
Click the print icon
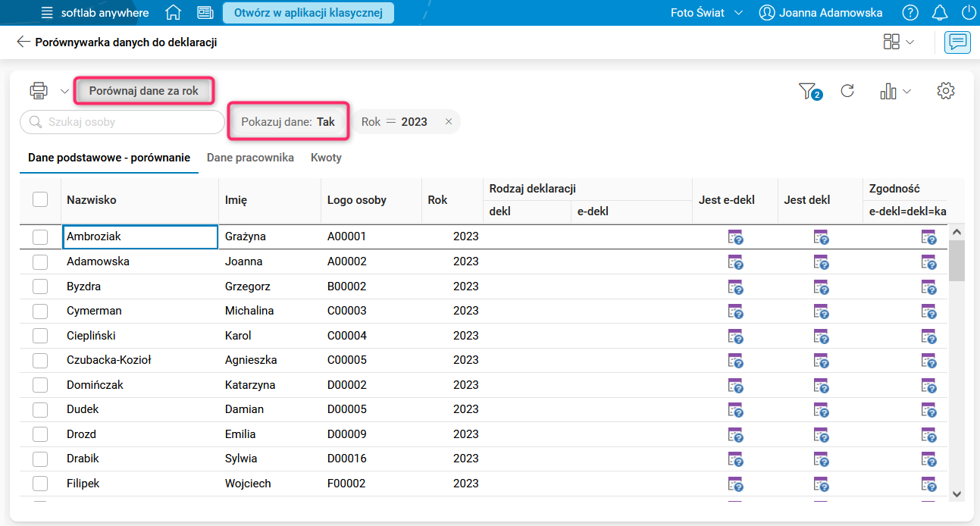pyautogui.click(x=39, y=91)
